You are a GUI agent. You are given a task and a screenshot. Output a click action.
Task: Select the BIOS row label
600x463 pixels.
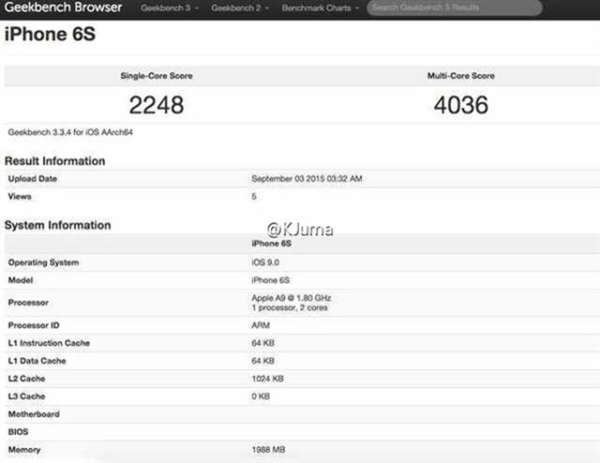[18, 432]
